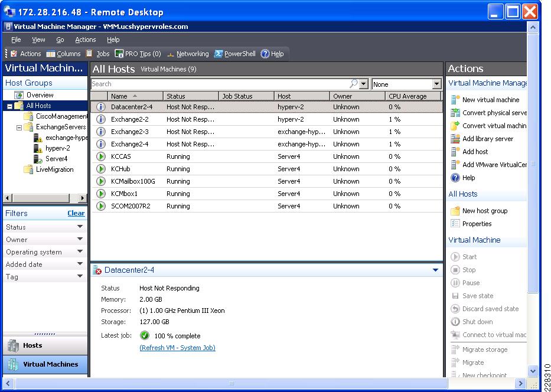551x392 pixels.
Task: Sort by the Host column header
Action: click(302, 96)
